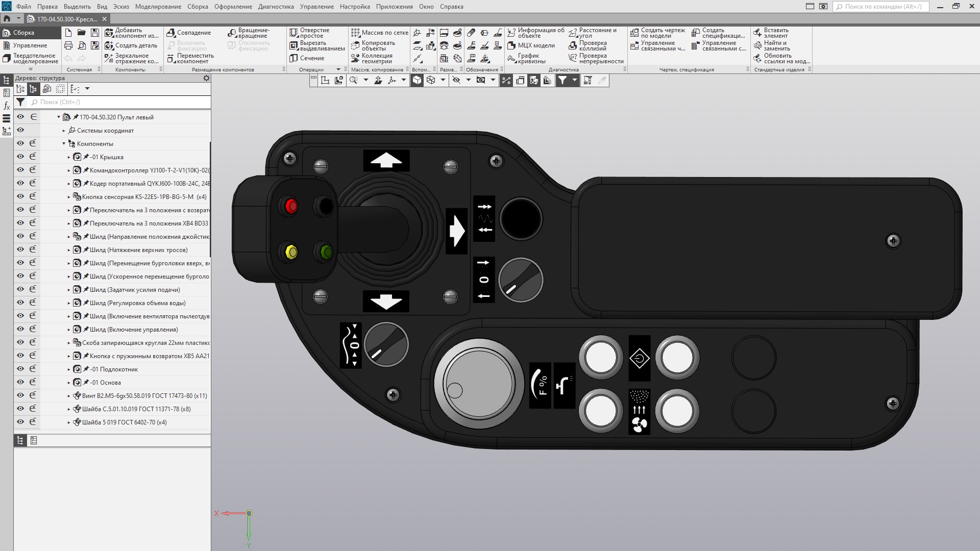Collapse the Компоненты tree node
Screen dimensions: 980x551
point(64,144)
